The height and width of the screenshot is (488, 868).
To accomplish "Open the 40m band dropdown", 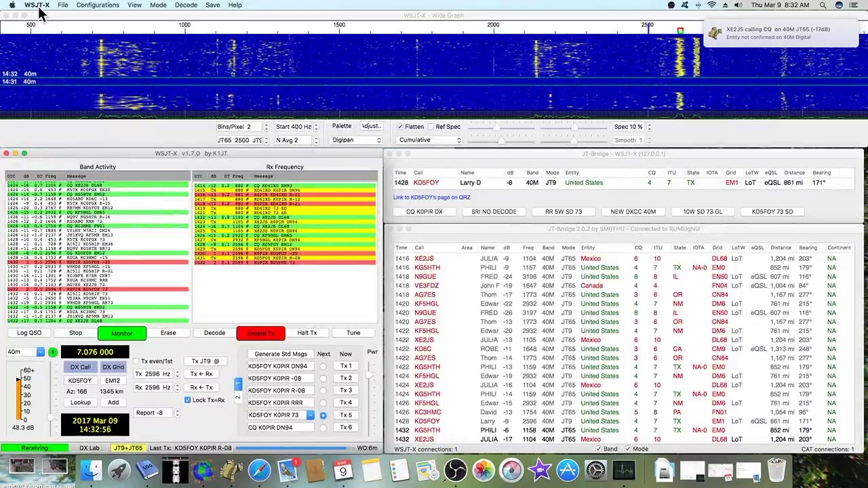I will point(25,352).
